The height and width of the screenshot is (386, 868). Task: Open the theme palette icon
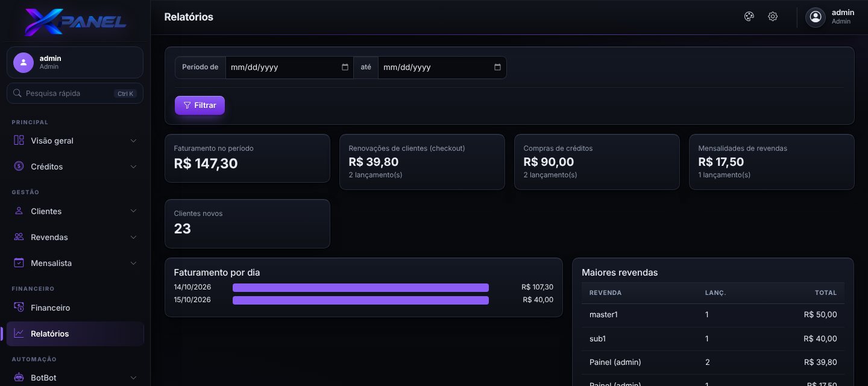pyautogui.click(x=749, y=17)
